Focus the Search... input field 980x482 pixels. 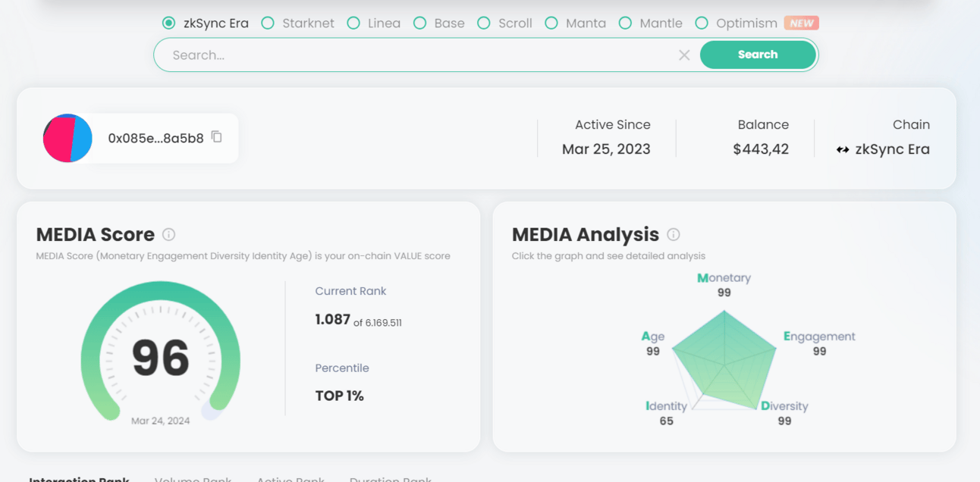pyautogui.click(x=417, y=55)
